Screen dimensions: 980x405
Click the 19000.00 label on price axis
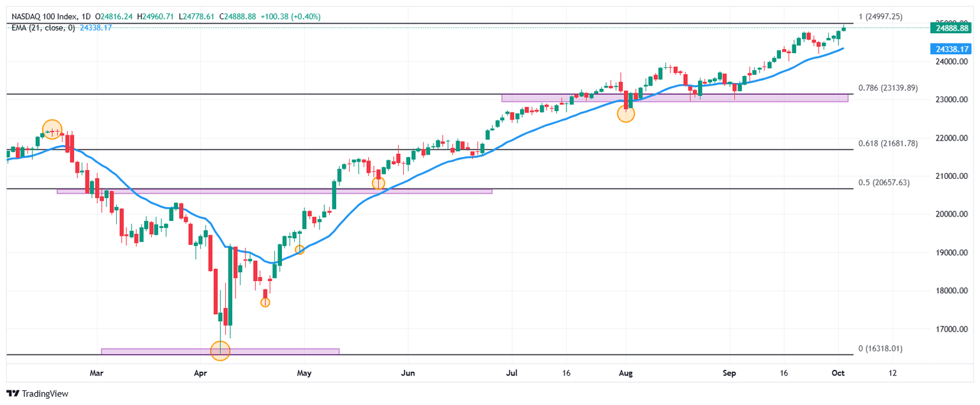coord(947,253)
